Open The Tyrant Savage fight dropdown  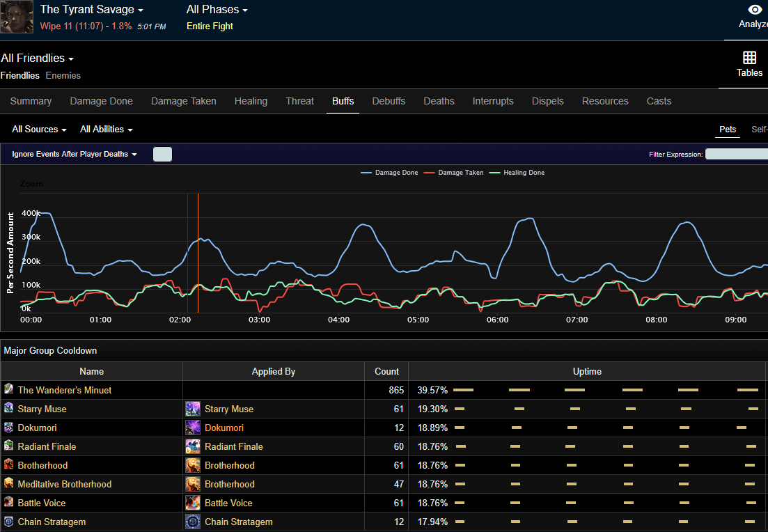pos(92,9)
